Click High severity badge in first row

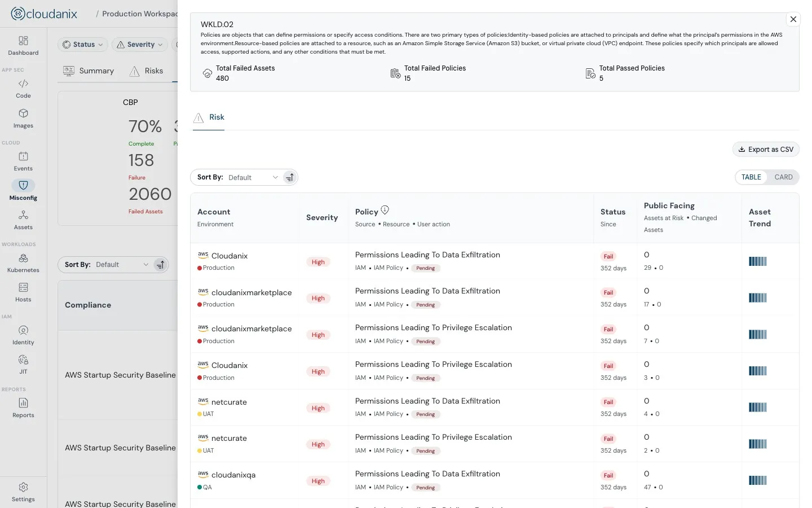pos(318,262)
